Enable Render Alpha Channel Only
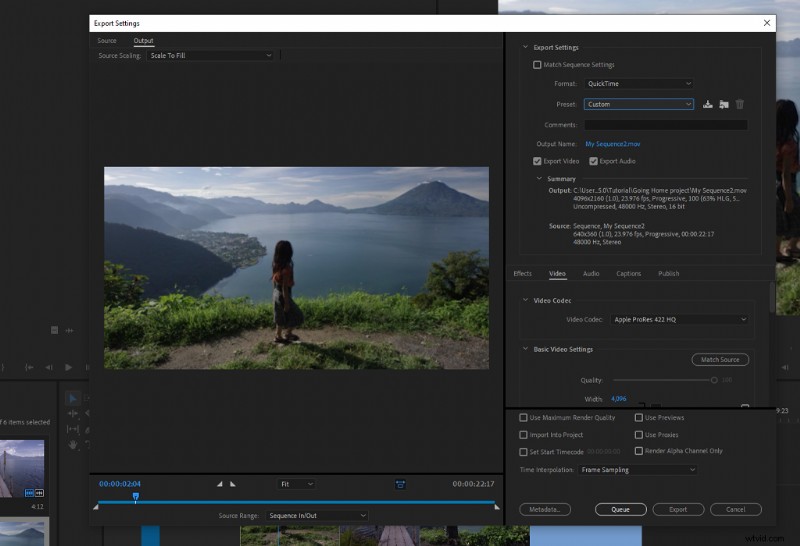This screenshot has width=800, height=546. (638, 451)
